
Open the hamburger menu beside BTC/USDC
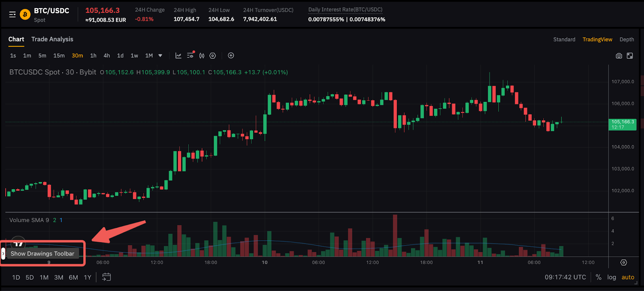pyautogui.click(x=12, y=14)
